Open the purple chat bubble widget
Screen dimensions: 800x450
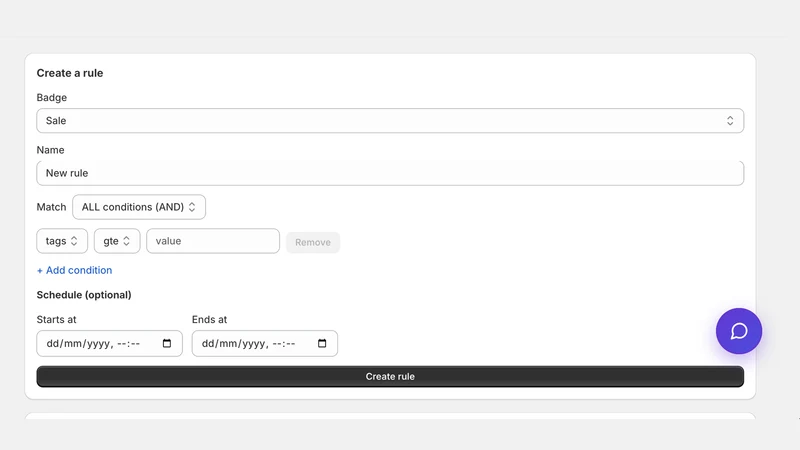pyautogui.click(x=738, y=331)
